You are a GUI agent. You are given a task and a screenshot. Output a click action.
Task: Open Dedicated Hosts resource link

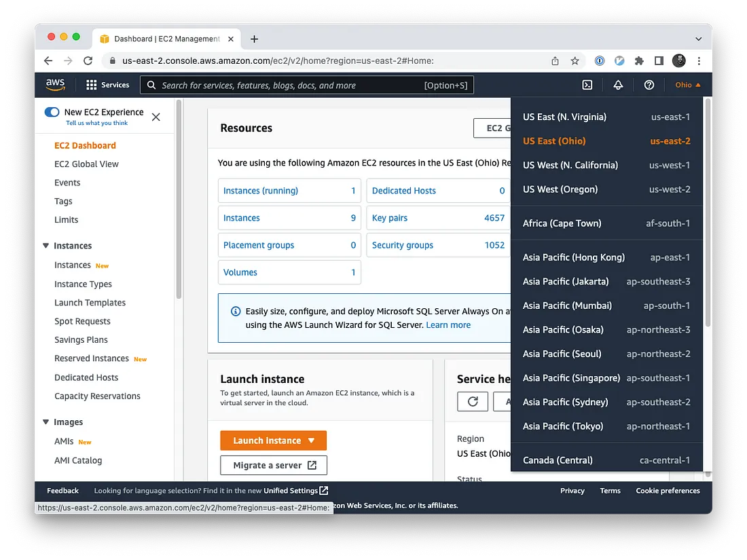(x=404, y=191)
